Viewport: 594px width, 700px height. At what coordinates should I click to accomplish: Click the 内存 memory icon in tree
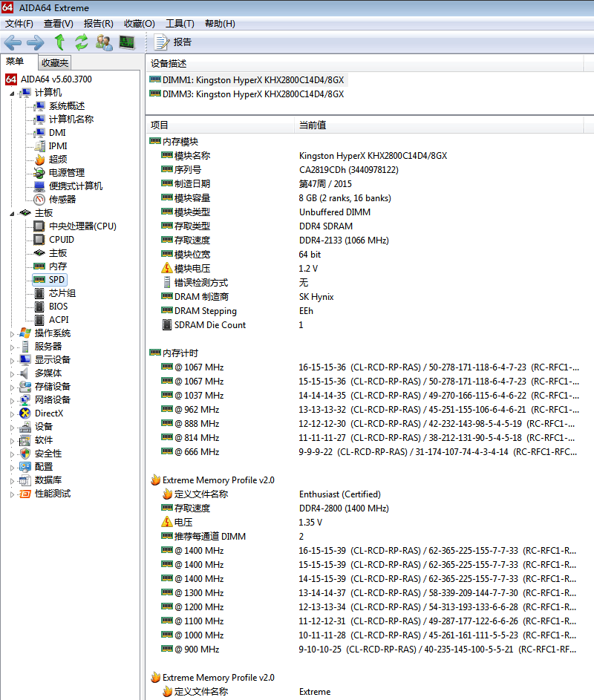pos(40,266)
